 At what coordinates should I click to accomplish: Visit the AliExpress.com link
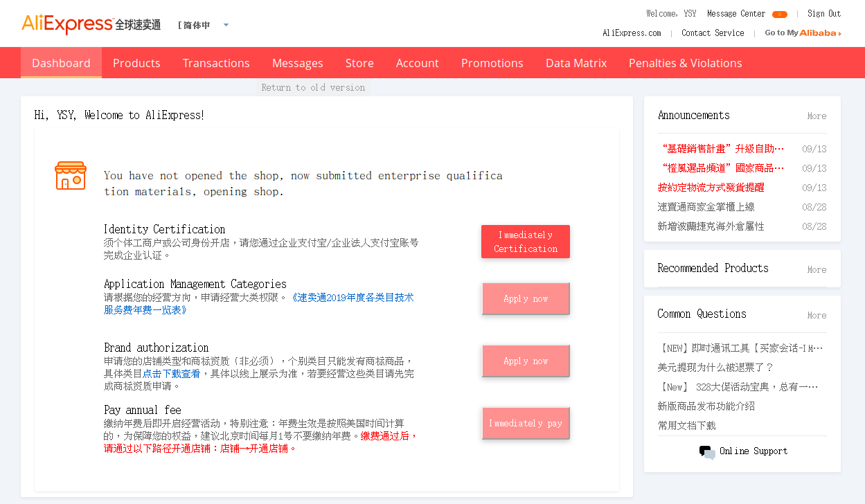coord(632,33)
